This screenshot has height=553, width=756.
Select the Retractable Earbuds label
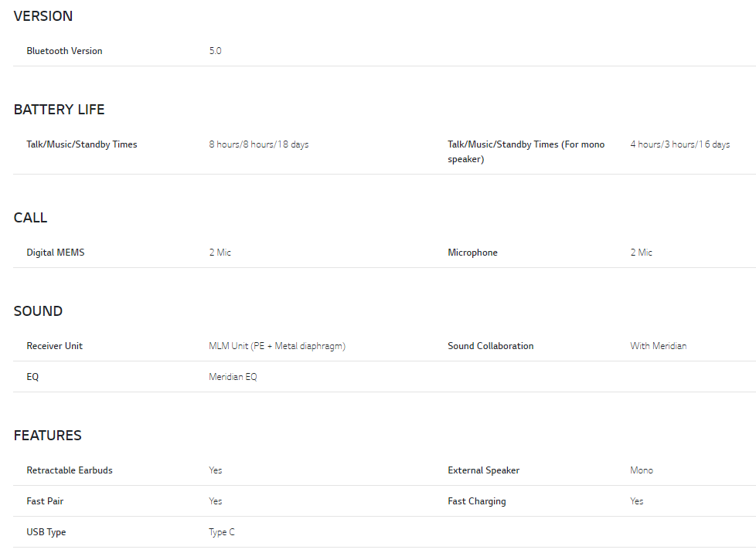tap(70, 470)
